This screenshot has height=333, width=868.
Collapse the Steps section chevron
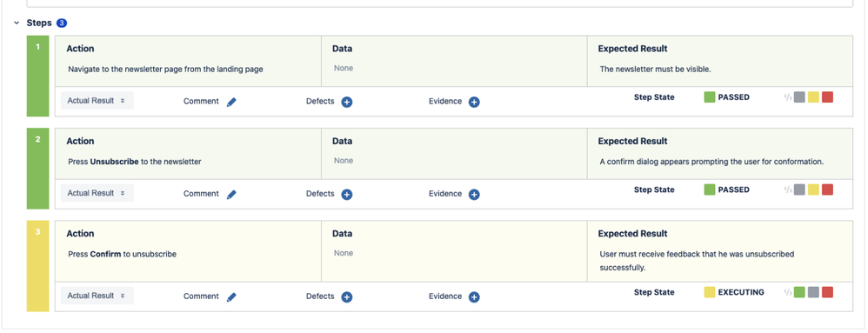(17, 23)
